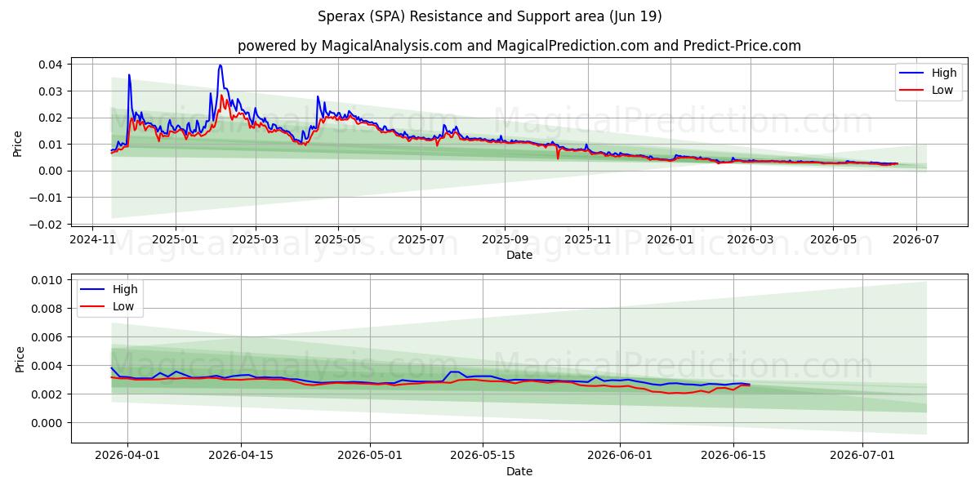The width and height of the screenshot is (980, 490).
Task: Click the '2026-07' x-axis label on the top chart
Action: pos(915,240)
